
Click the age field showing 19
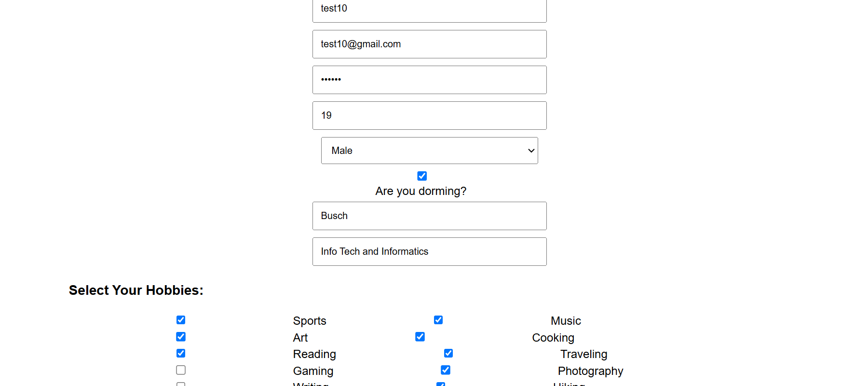point(429,116)
